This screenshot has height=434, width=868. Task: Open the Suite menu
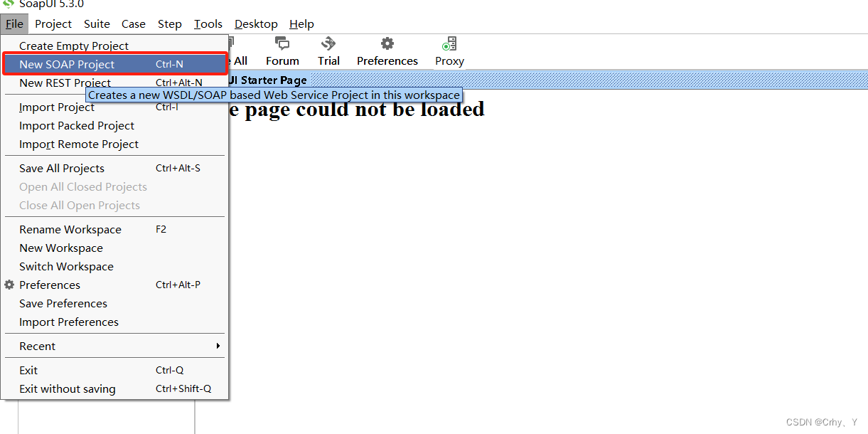pyautogui.click(x=97, y=24)
